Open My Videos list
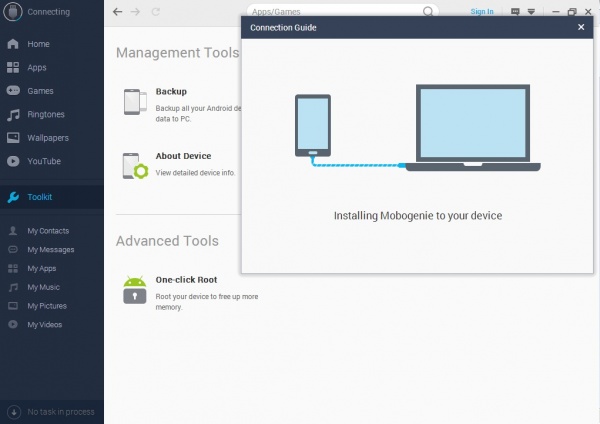600x424 pixels. (44, 325)
